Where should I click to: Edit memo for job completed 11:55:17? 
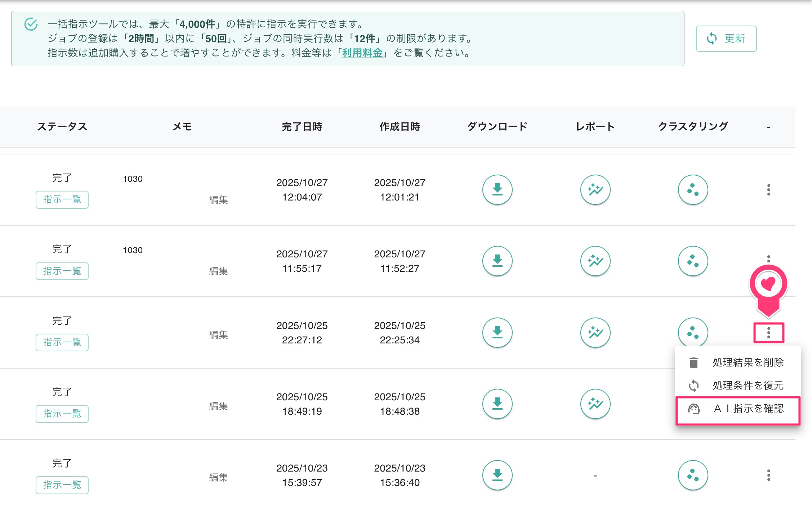tap(218, 271)
